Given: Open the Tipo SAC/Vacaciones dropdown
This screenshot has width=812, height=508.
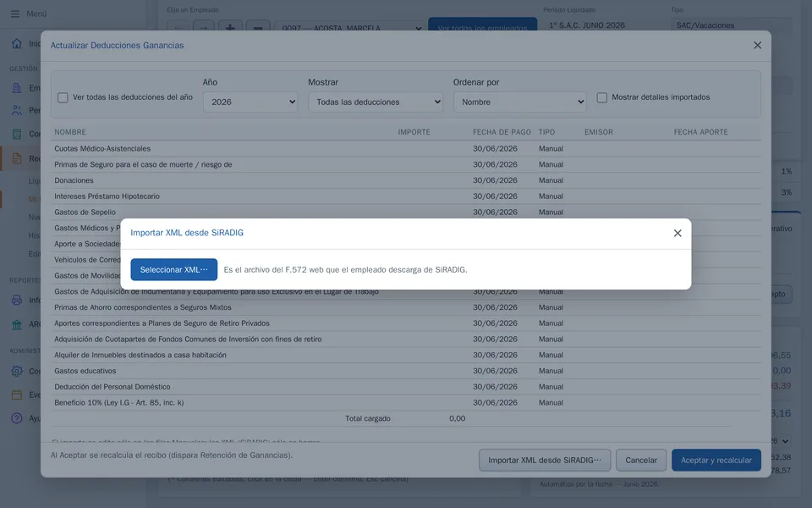Looking at the screenshot, I should pos(731,25).
